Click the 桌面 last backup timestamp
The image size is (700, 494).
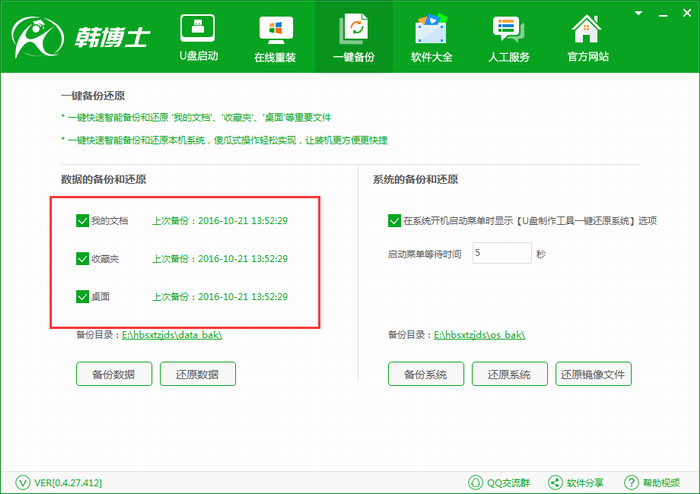[x=220, y=296]
